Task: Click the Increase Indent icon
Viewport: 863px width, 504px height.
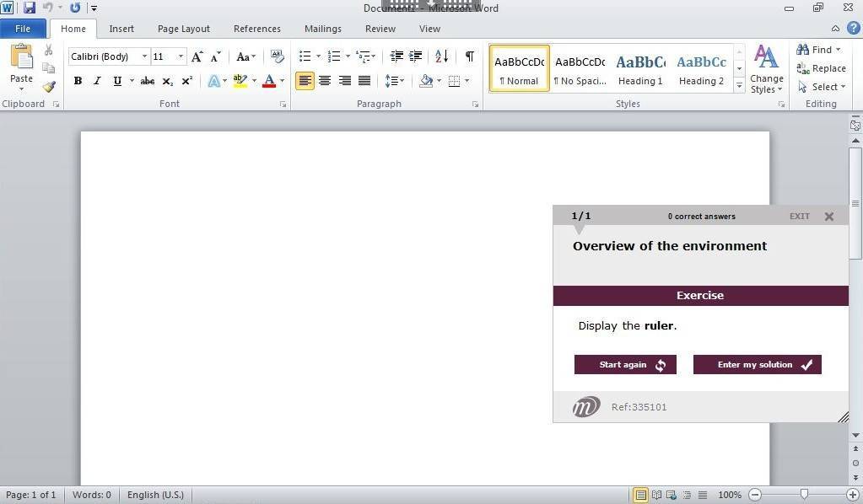Action: point(415,56)
